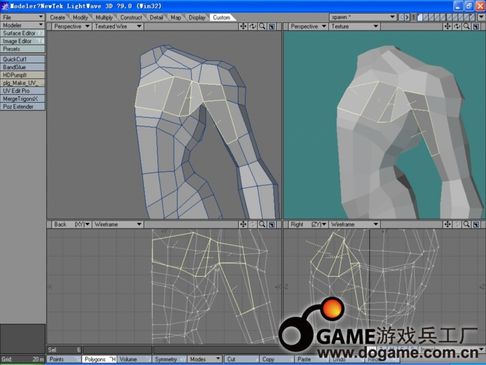Select the last layer slot in the bank
486x365 pixels.
pyautogui.click(x=472, y=17)
